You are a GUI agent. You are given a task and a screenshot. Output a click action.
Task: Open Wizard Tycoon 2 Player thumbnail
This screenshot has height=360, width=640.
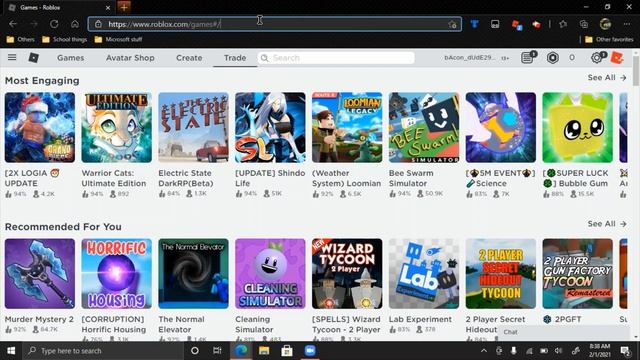point(347,273)
